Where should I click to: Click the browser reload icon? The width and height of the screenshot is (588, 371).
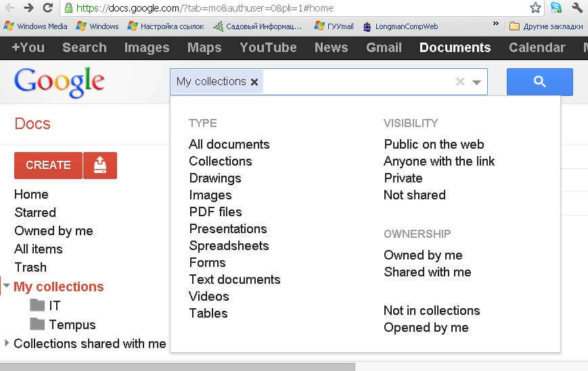point(47,7)
